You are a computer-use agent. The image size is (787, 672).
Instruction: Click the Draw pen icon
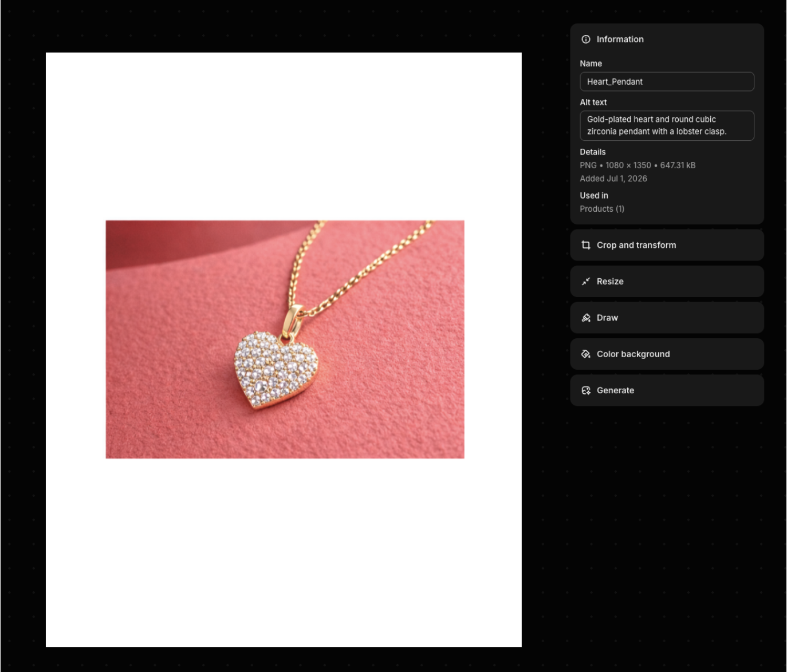[x=585, y=318]
